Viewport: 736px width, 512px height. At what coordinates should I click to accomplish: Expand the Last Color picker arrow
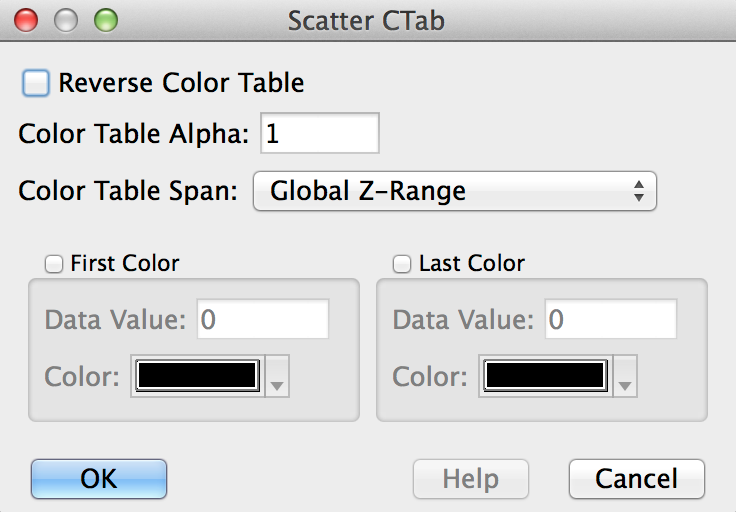[626, 377]
